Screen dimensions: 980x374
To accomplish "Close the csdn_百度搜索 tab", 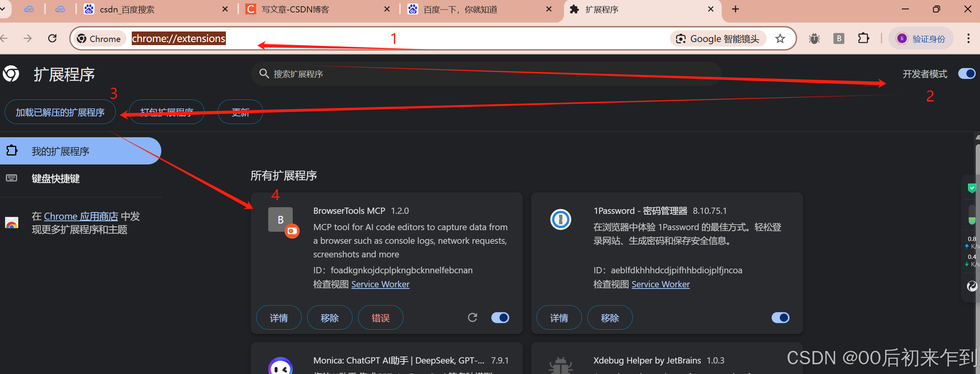I will [225, 9].
